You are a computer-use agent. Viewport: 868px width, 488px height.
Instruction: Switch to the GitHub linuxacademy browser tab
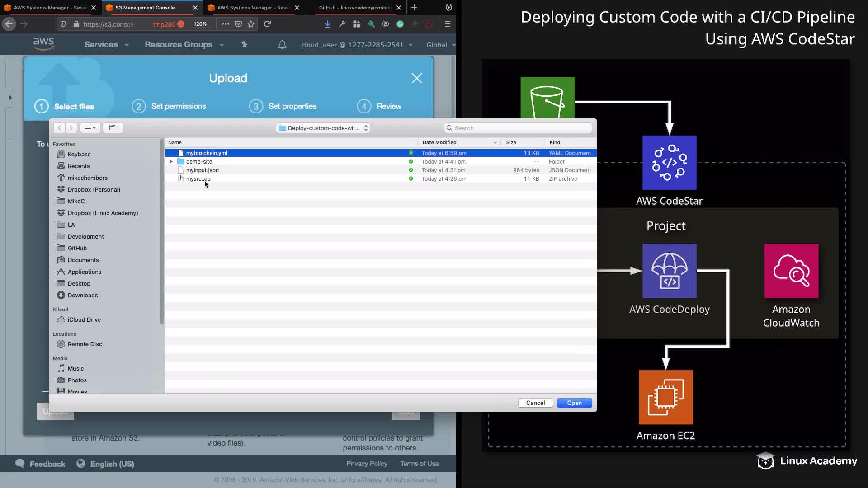pos(355,8)
